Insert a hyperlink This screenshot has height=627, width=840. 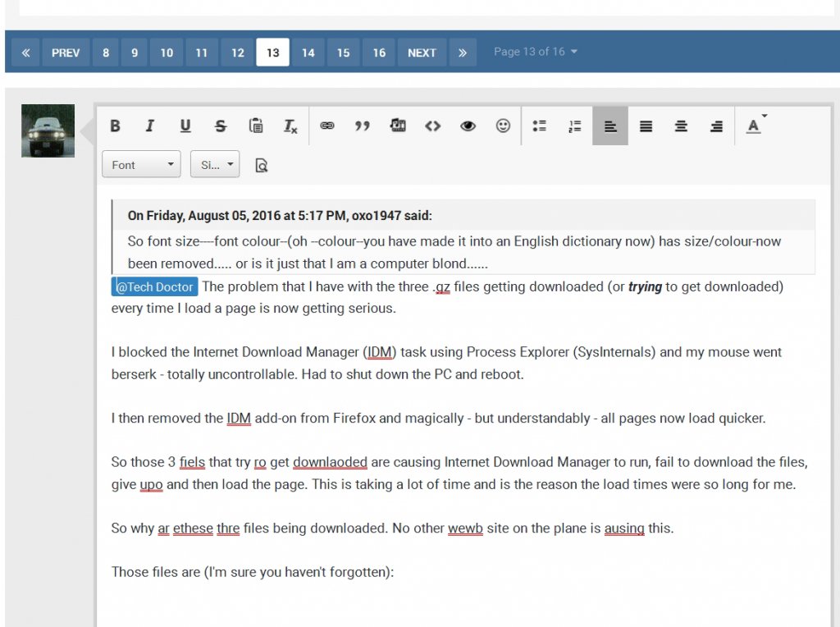pos(326,126)
